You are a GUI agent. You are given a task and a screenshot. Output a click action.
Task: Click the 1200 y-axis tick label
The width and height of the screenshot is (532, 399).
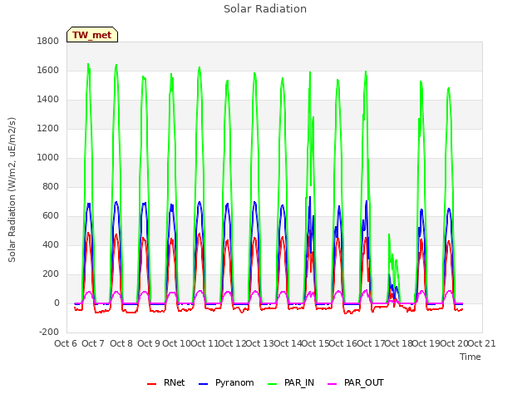click(x=48, y=129)
